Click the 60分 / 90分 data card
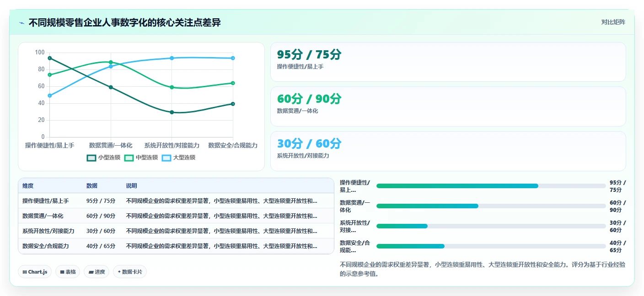Image resolution: width=644 pixels, height=296 pixels. [x=448, y=106]
